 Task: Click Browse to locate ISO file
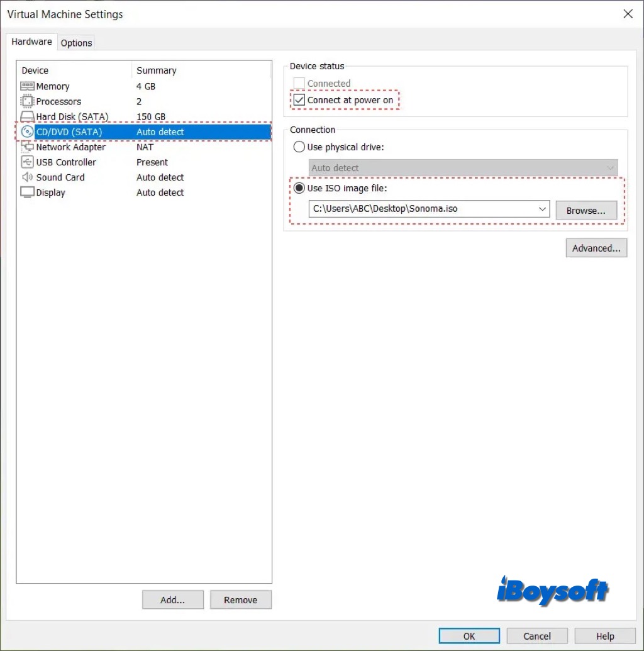(x=586, y=211)
